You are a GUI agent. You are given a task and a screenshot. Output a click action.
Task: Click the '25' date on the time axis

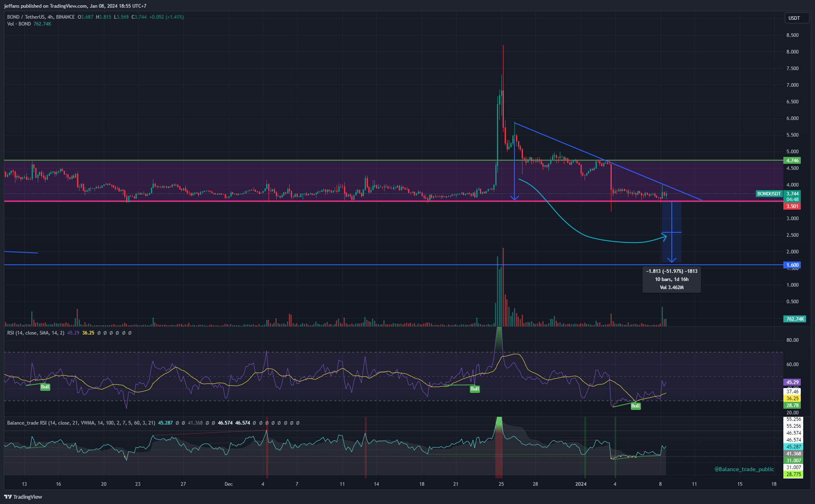[501, 484]
